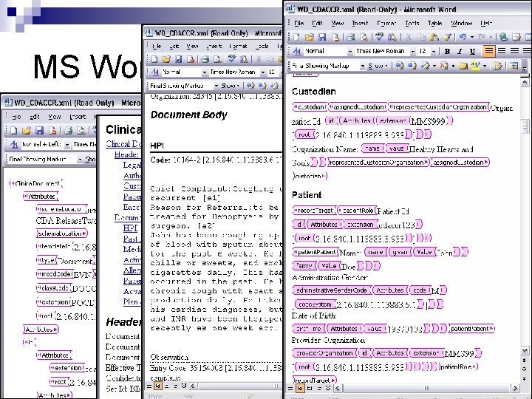The image size is (532, 399).
Task: Open the File menu in front window
Action: [299, 23]
